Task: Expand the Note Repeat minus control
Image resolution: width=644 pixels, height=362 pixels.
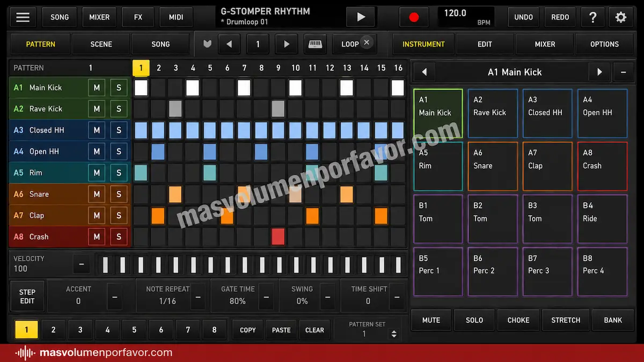Action: (x=198, y=297)
